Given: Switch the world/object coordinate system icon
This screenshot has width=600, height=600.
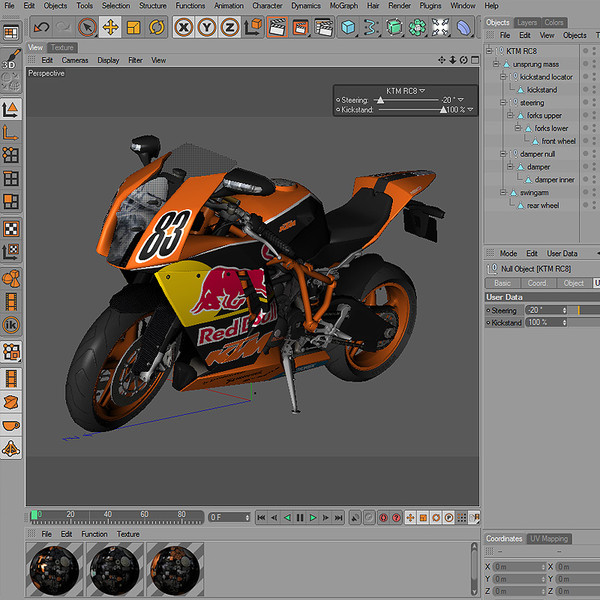Looking at the screenshot, I should point(253,28).
